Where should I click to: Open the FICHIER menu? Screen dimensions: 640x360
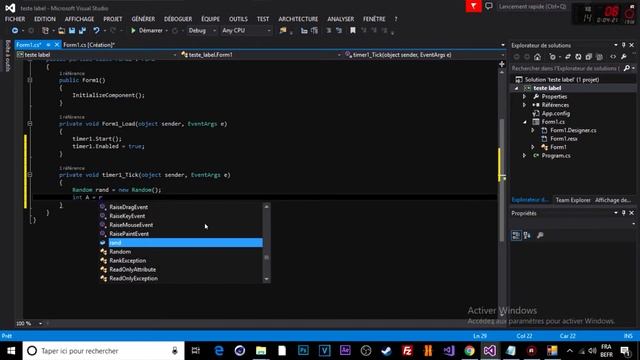coord(15,19)
